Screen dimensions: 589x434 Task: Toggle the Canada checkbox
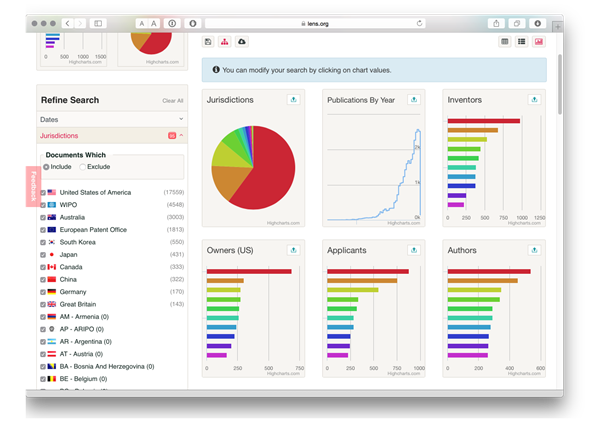point(43,267)
